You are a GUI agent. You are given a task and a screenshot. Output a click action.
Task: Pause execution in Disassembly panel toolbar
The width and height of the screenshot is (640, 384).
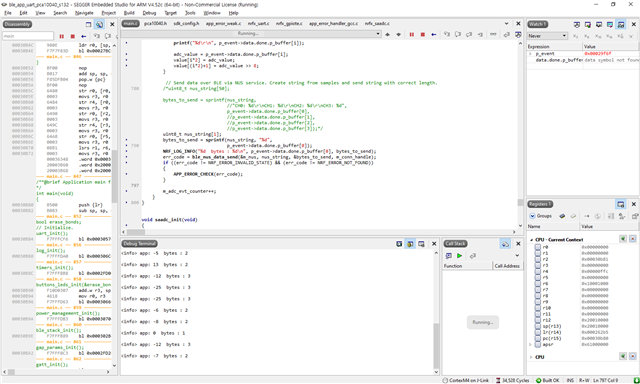click(62, 36)
